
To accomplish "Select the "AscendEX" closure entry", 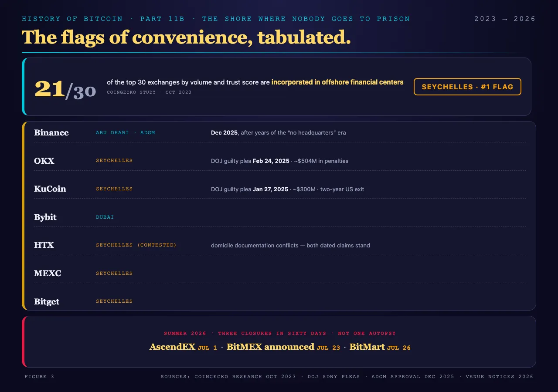I will (x=173, y=347).
